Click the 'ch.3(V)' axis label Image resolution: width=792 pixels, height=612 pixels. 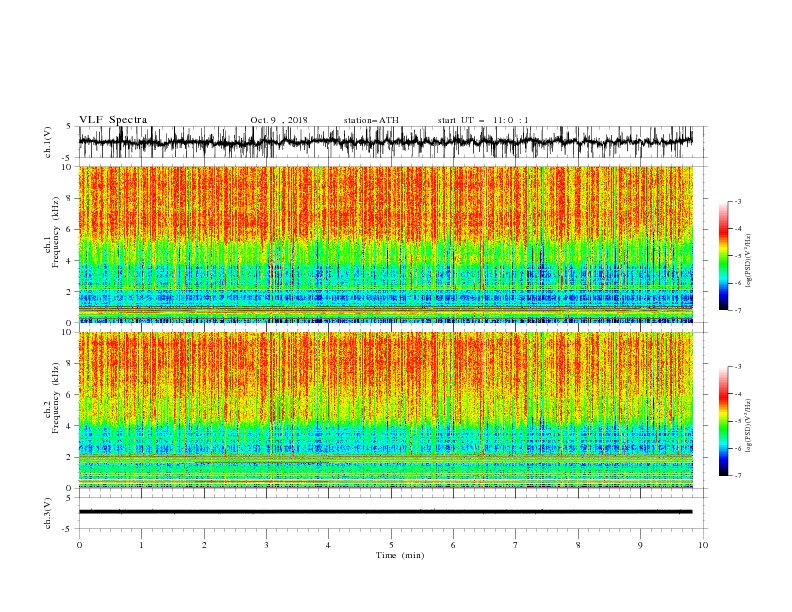point(48,513)
